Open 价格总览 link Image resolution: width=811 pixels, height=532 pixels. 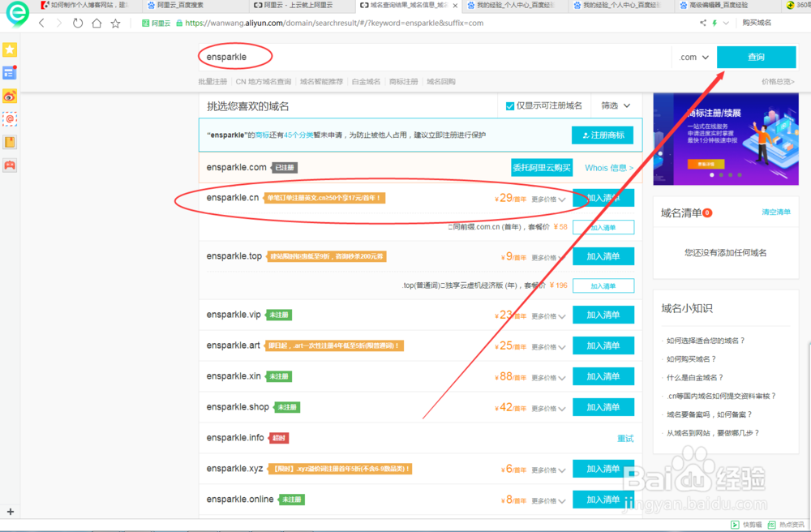coord(778,82)
